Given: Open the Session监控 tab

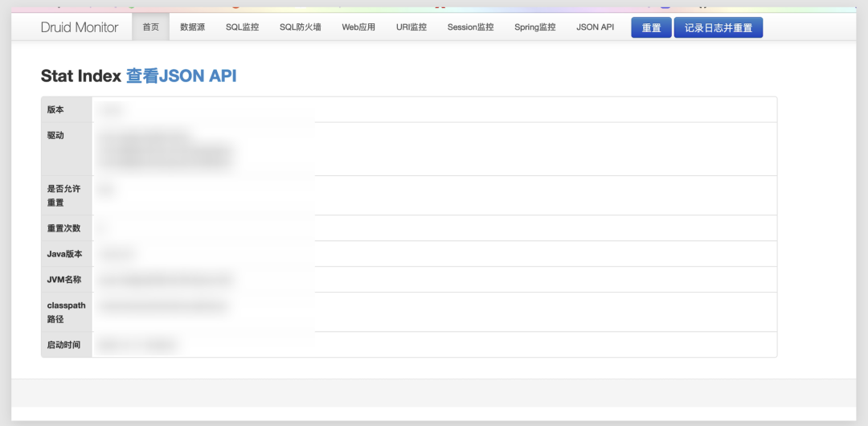Looking at the screenshot, I should (x=470, y=27).
